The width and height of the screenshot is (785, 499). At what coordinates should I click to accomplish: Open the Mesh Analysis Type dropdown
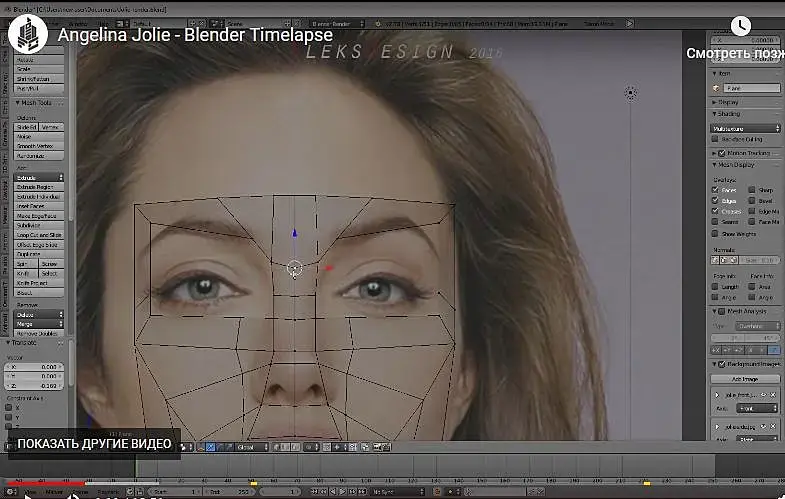[x=757, y=326]
